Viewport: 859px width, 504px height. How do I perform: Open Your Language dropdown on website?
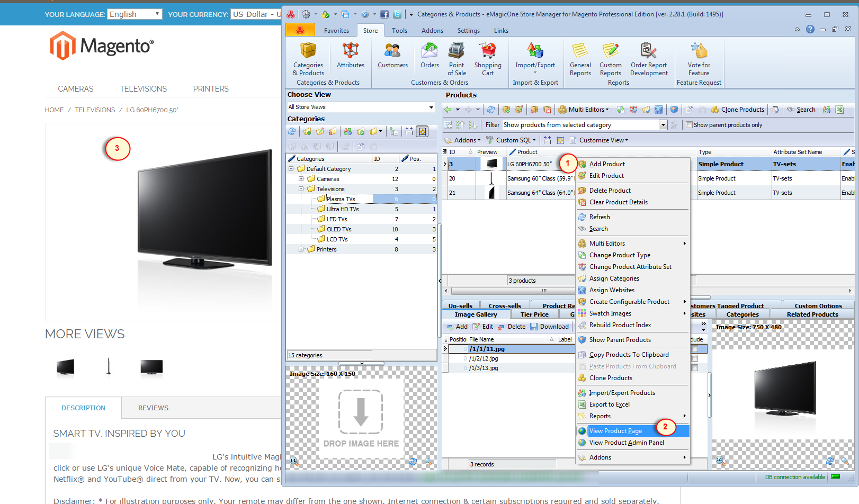[x=135, y=14]
